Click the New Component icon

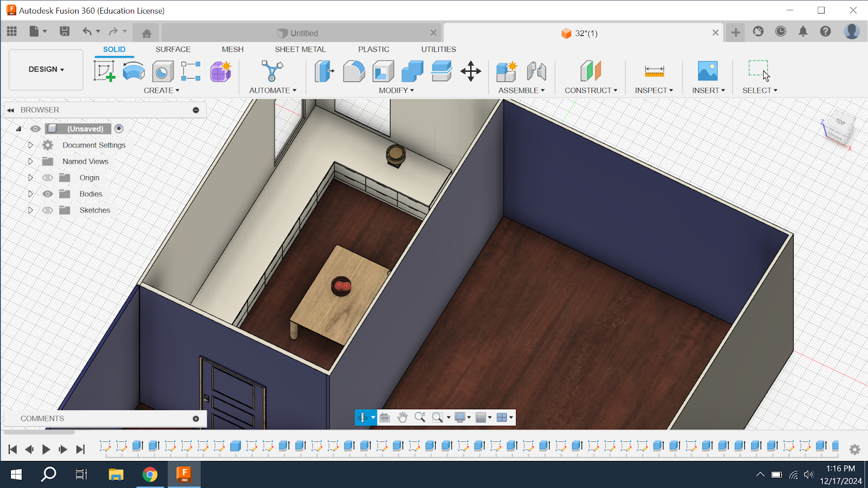click(507, 71)
